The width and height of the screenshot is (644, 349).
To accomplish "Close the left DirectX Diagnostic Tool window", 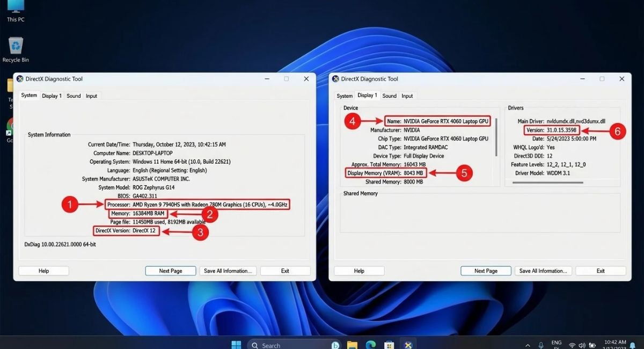I will [x=306, y=79].
